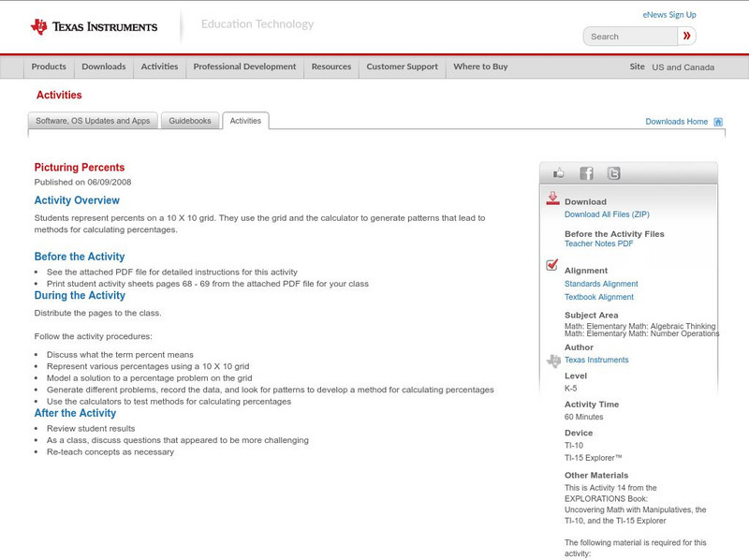This screenshot has width=749, height=560.
Task: Open the Customer Support menu
Action: pyautogui.click(x=401, y=66)
